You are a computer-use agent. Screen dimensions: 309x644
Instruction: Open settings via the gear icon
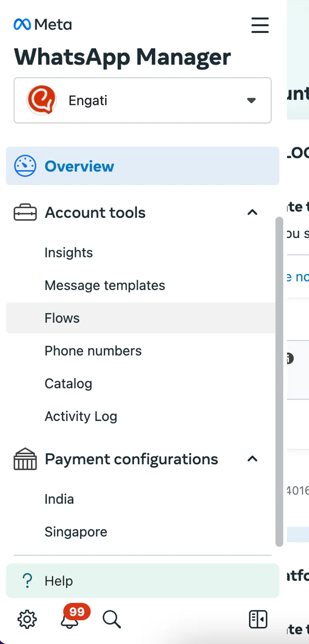27,619
